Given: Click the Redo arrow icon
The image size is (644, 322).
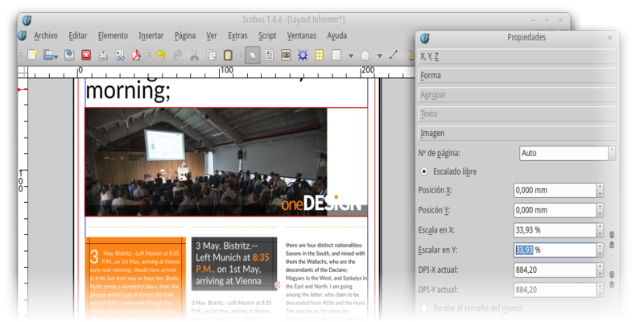Looking at the screenshot, I should coord(178,55).
